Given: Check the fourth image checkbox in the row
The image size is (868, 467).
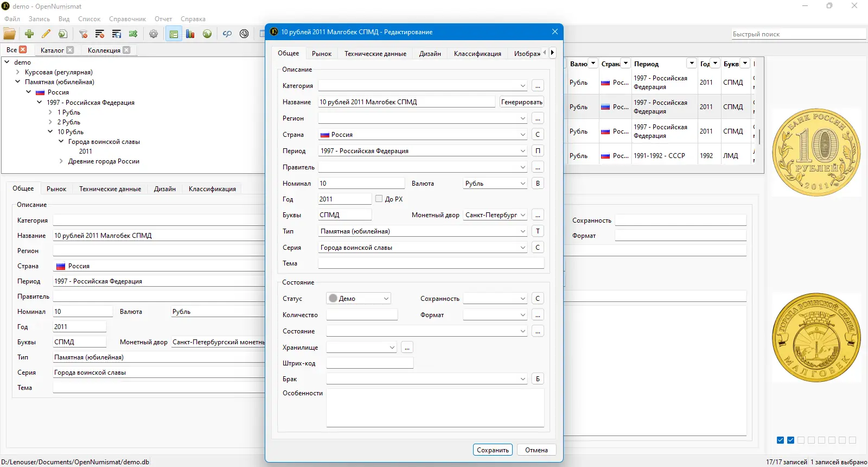Looking at the screenshot, I should [811, 440].
